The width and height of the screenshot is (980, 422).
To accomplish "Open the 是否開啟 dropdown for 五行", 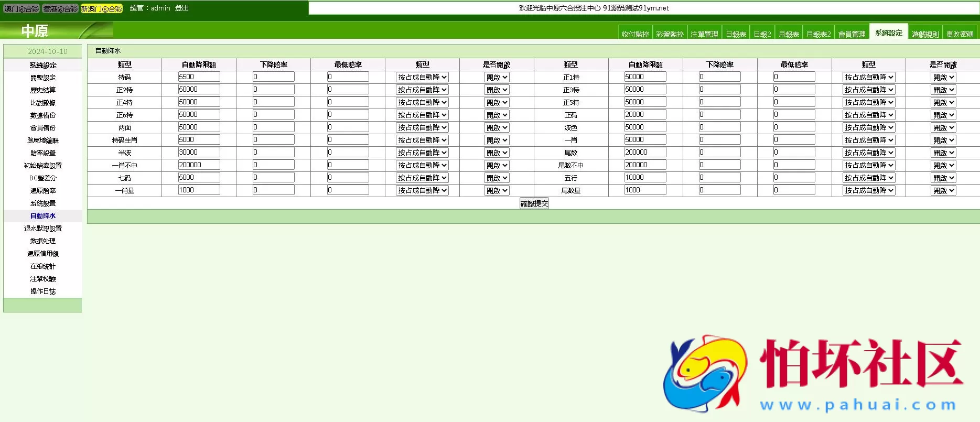I will coord(943,178).
